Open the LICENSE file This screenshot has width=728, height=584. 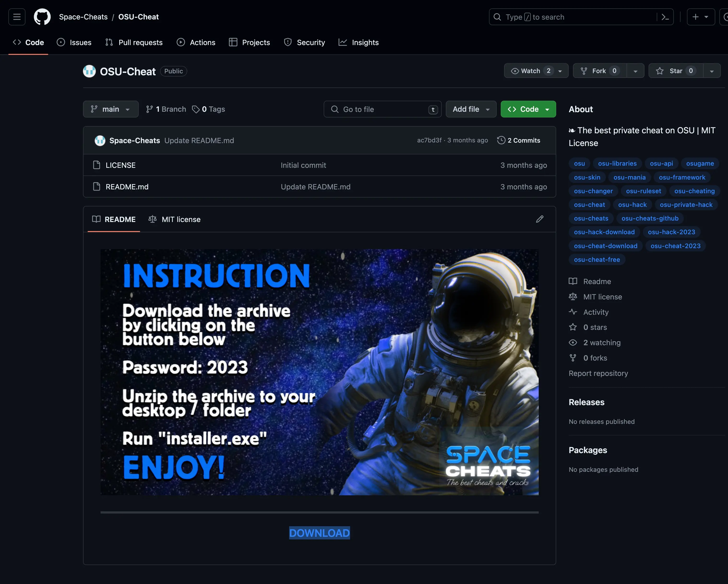tap(120, 165)
